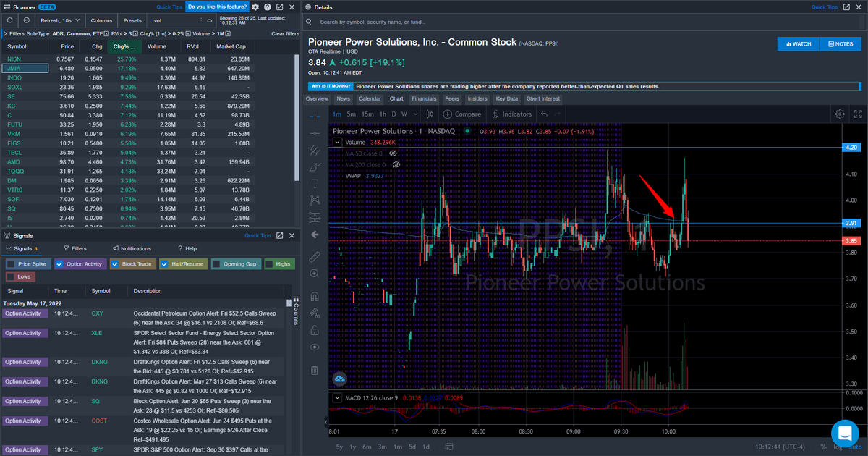
Task: Select the crosshair cursor tool
Action: click(x=315, y=115)
